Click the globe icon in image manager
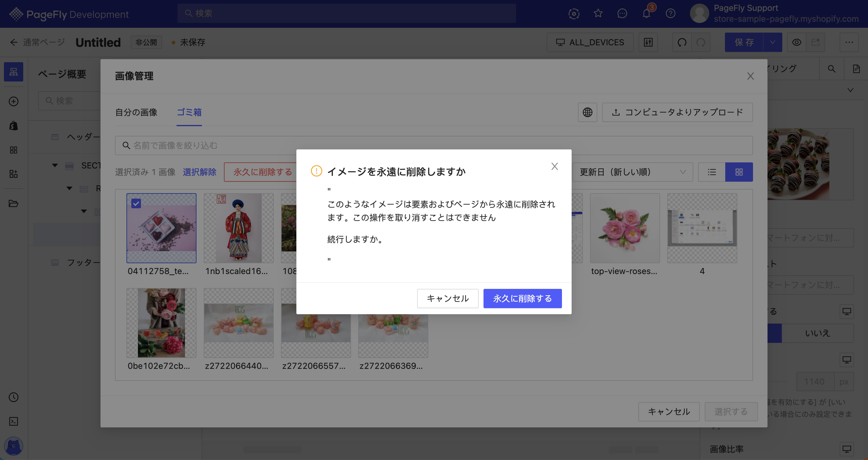 coord(587,112)
